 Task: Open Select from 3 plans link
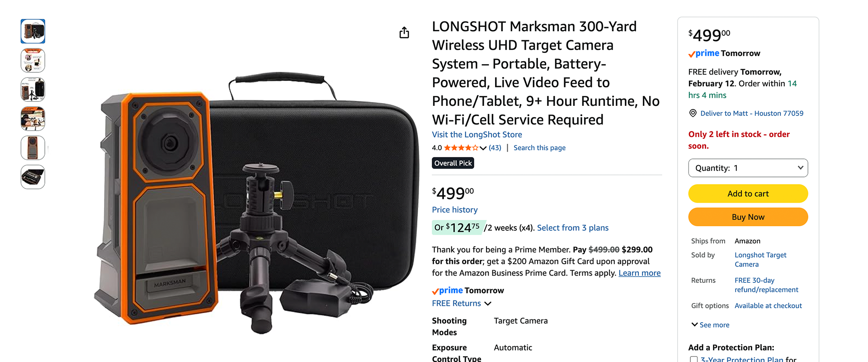573,228
